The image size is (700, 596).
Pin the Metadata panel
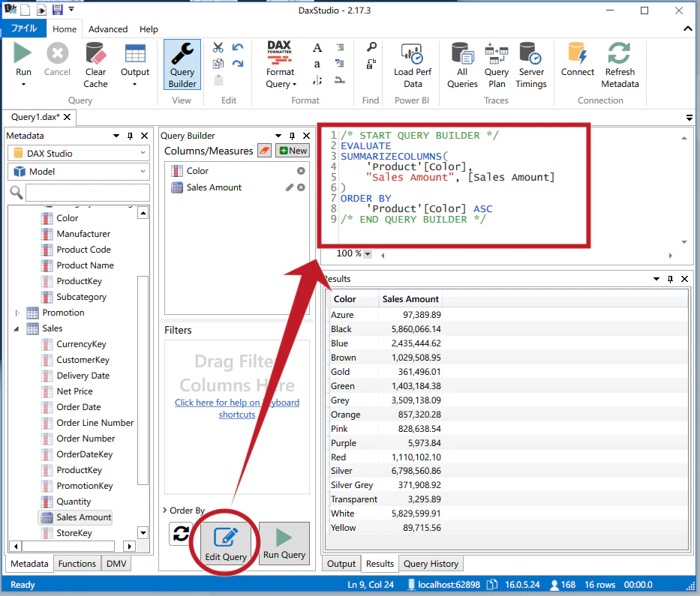[x=130, y=136]
